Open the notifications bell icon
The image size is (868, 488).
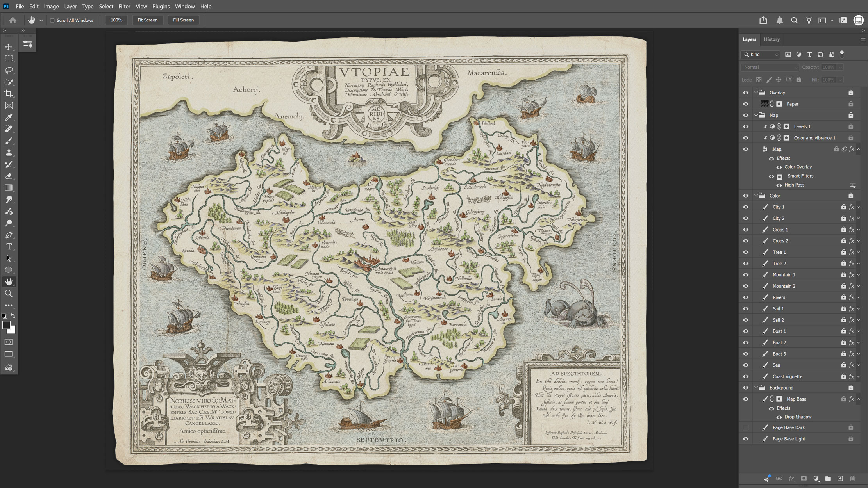click(779, 20)
